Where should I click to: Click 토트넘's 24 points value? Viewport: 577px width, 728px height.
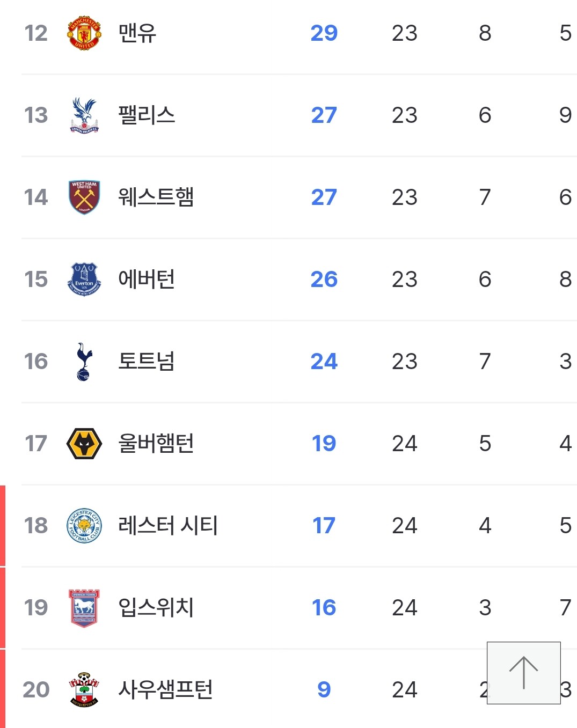324,362
